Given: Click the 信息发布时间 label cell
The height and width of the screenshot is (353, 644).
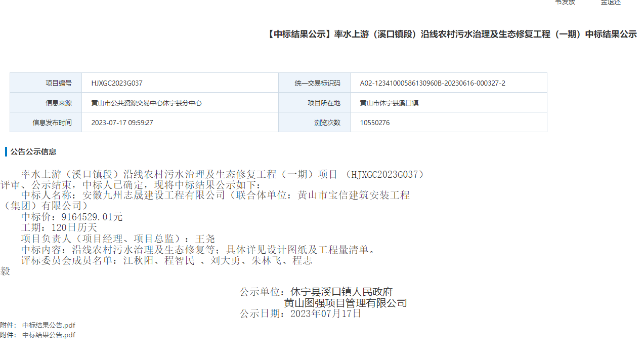Looking at the screenshot, I should coord(52,123).
